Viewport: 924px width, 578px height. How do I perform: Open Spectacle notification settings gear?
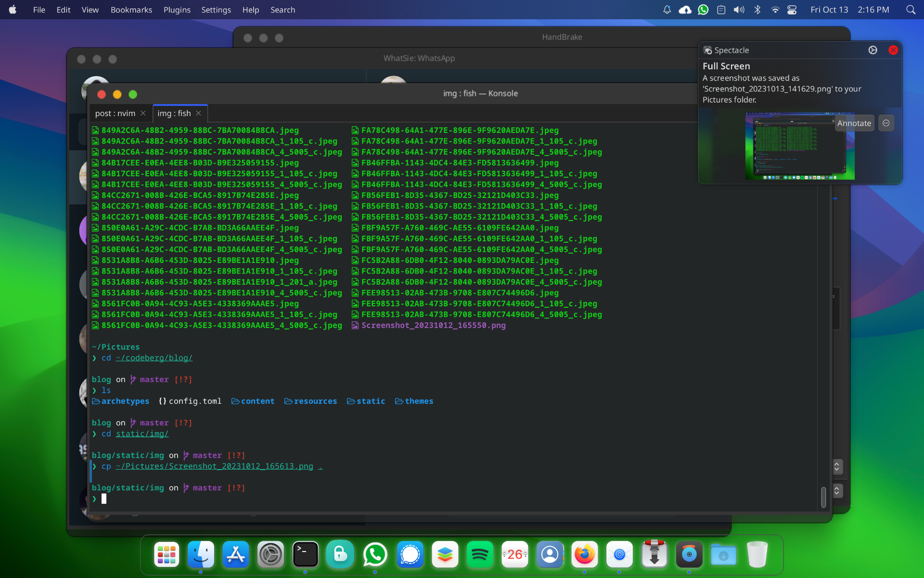873,50
